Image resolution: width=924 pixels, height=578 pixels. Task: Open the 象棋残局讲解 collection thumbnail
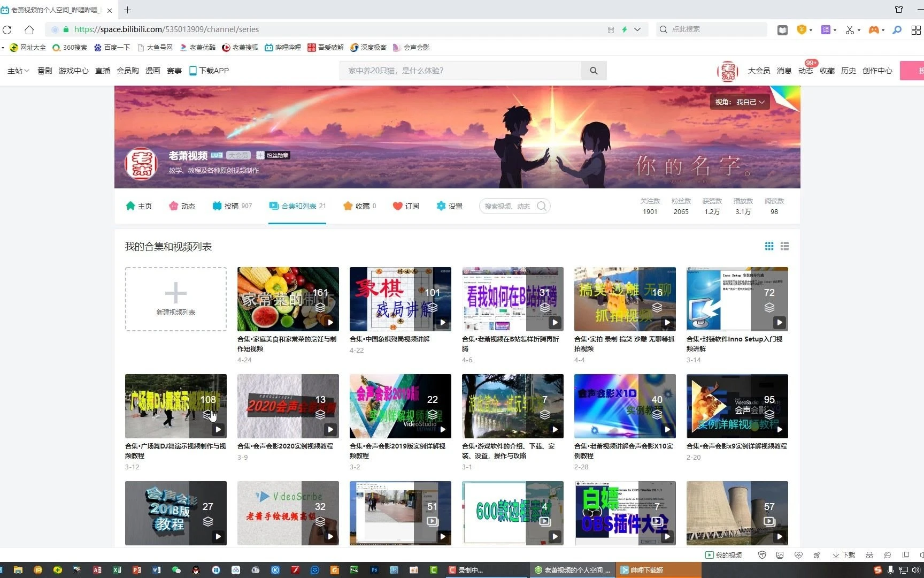pyautogui.click(x=401, y=299)
